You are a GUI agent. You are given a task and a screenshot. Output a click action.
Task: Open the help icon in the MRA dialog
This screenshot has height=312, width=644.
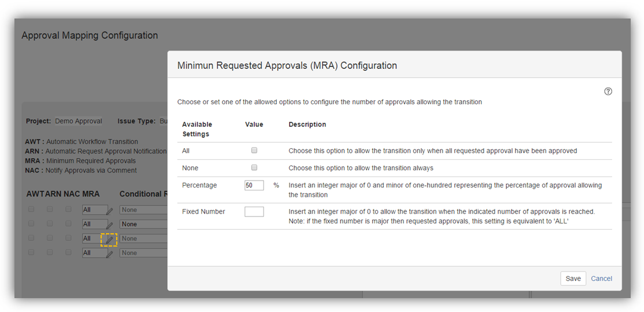tap(608, 91)
